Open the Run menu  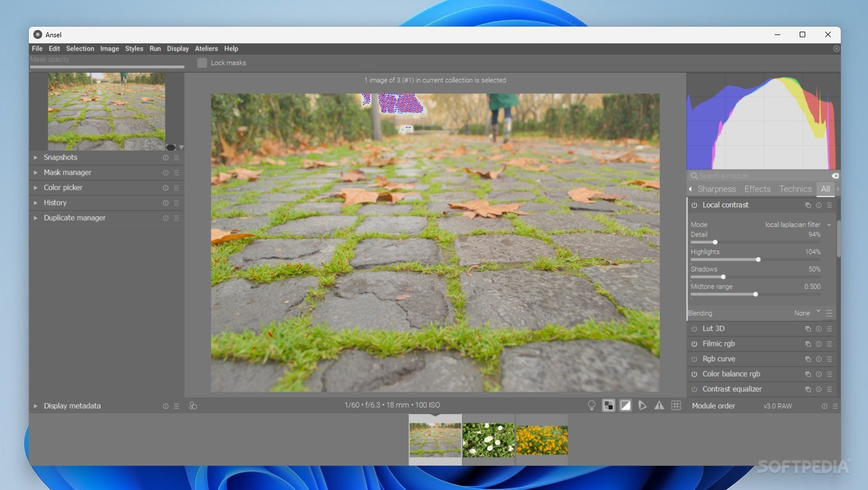(155, 49)
